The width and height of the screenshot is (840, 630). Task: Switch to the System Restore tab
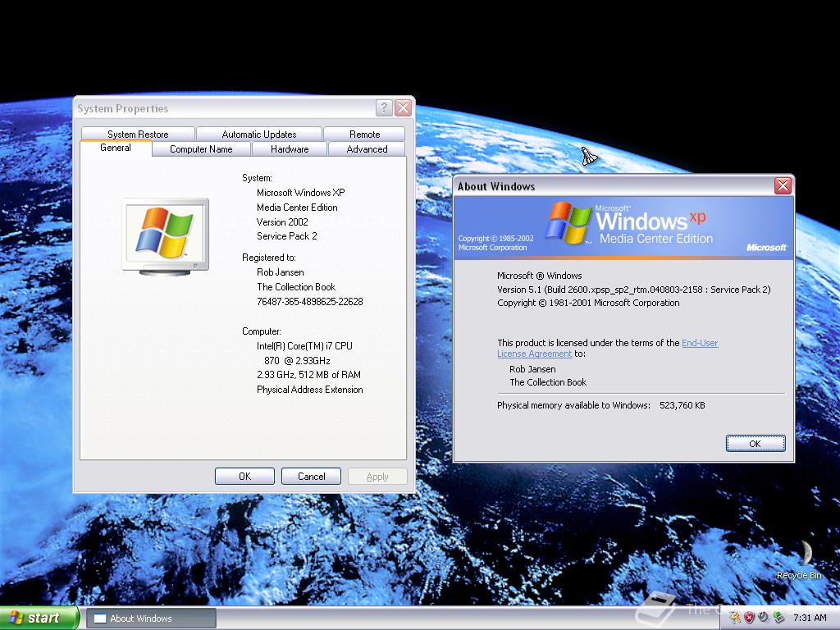pos(138,134)
